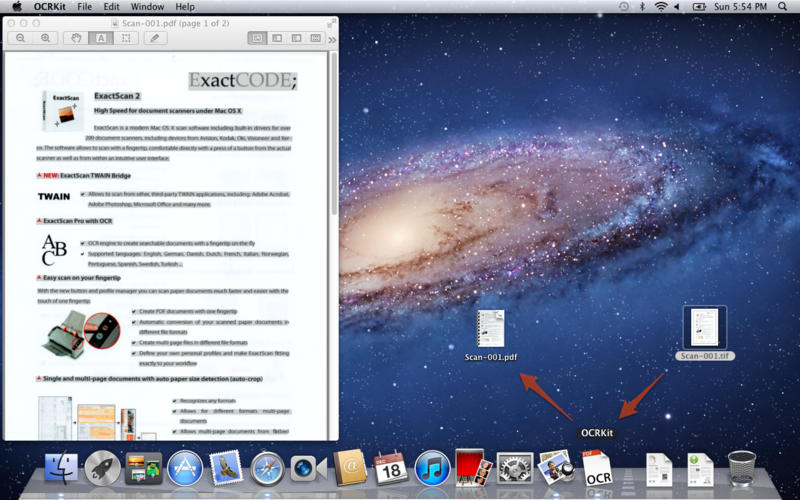
Task: Open the Apple menu
Action: [17, 7]
